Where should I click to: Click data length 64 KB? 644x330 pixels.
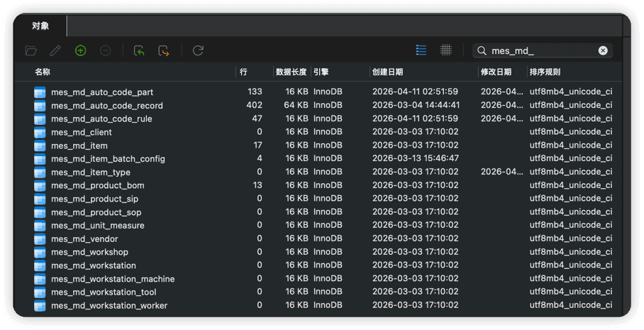(296, 105)
